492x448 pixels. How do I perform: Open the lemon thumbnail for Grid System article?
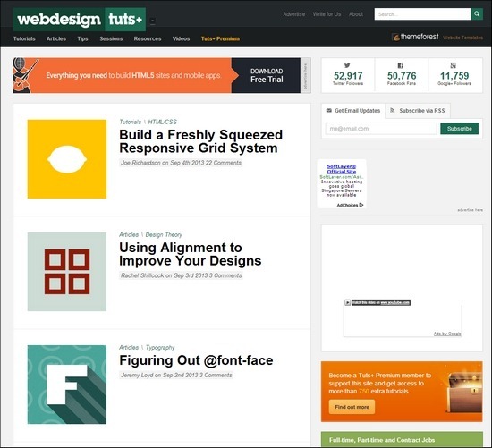pyautogui.click(x=67, y=159)
